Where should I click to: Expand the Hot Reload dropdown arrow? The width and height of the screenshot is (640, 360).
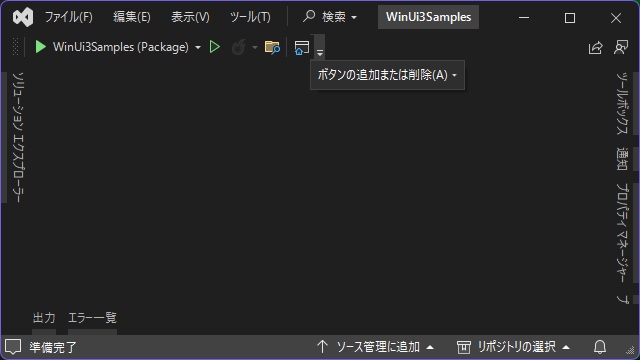tap(255, 47)
